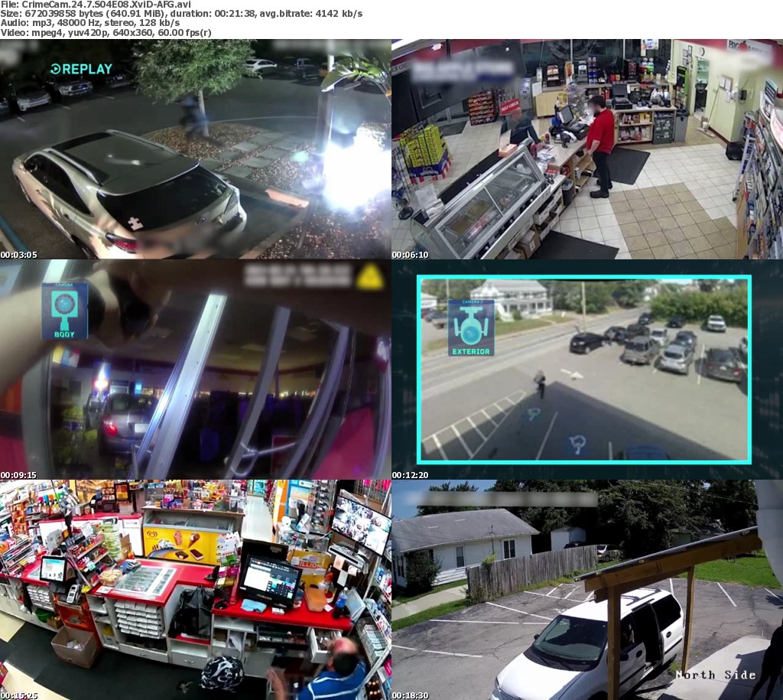Click the North Side caption text

pyautogui.click(x=716, y=675)
